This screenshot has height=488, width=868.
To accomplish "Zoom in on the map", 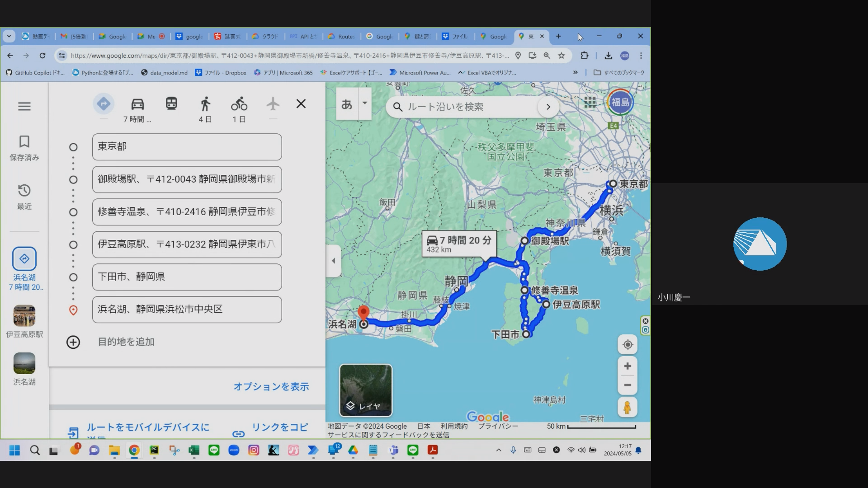I will [x=627, y=366].
